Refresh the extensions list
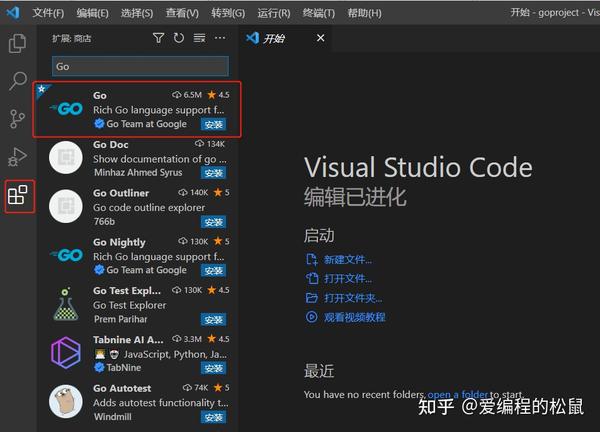This screenshot has width=600, height=432. [179, 38]
